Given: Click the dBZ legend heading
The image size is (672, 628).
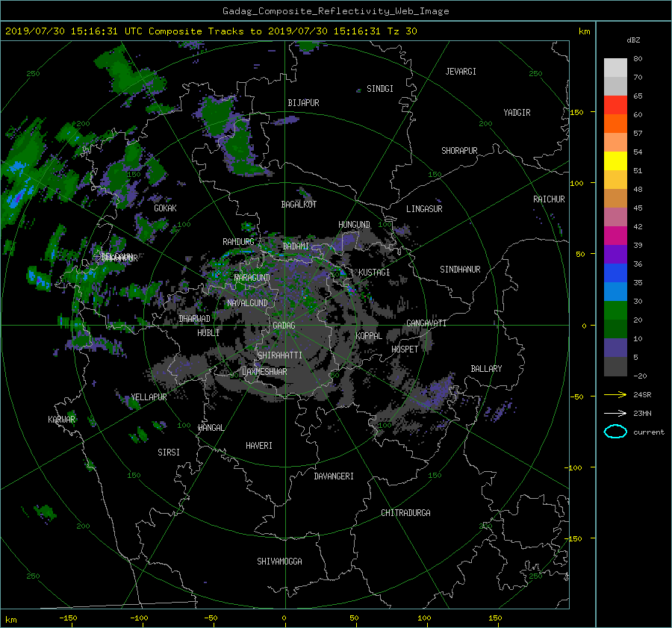Looking at the screenshot, I should pos(633,40).
